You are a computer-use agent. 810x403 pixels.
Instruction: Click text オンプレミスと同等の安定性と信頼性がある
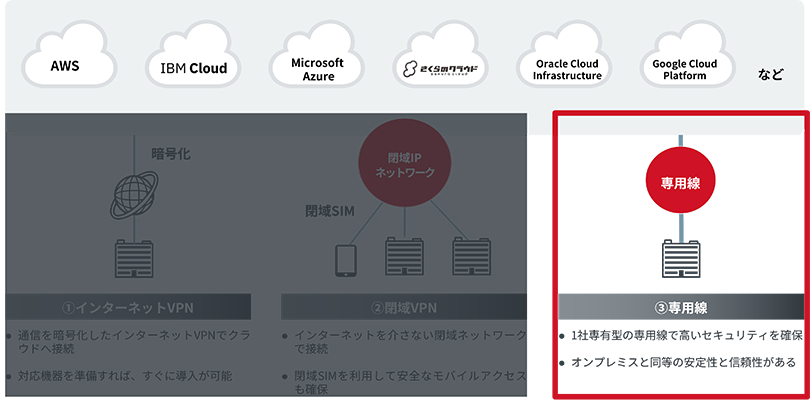(x=683, y=362)
